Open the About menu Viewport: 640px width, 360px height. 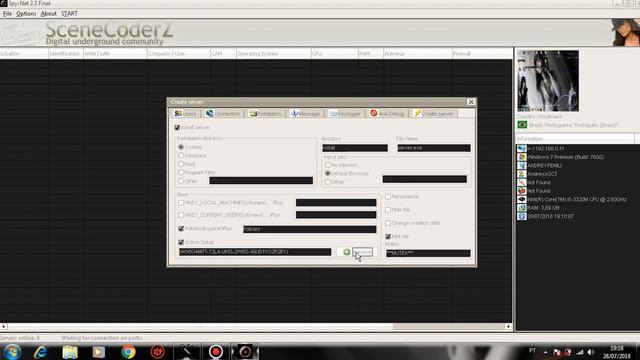[x=49, y=13]
